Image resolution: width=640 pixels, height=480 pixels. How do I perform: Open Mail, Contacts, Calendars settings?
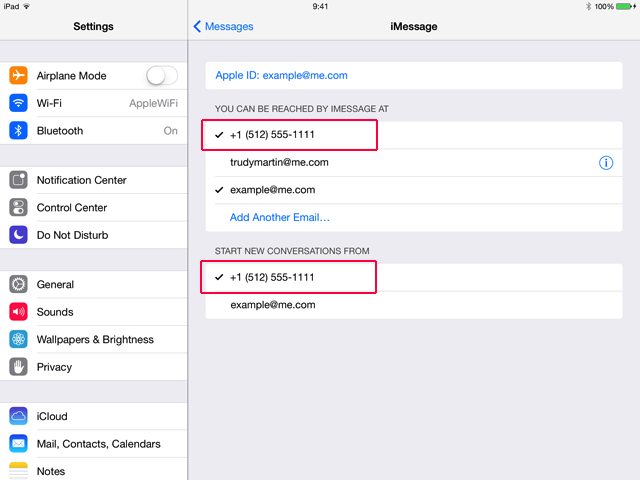[98, 444]
